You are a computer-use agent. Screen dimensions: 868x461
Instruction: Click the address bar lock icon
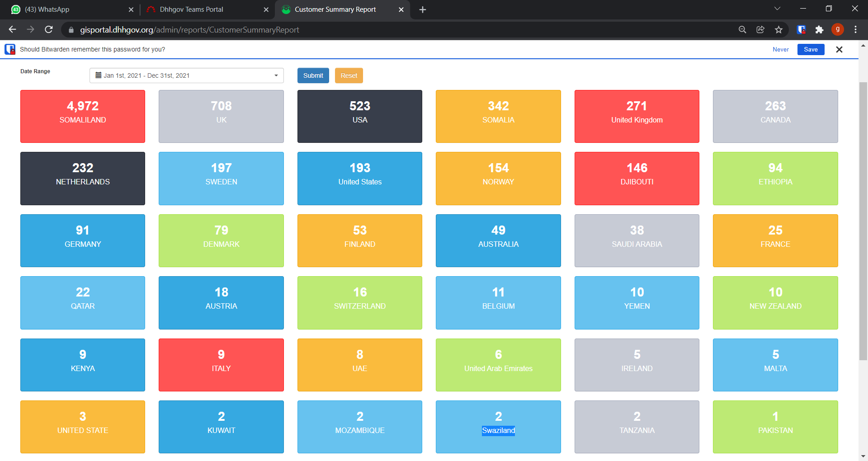click(x=71, y=30)
